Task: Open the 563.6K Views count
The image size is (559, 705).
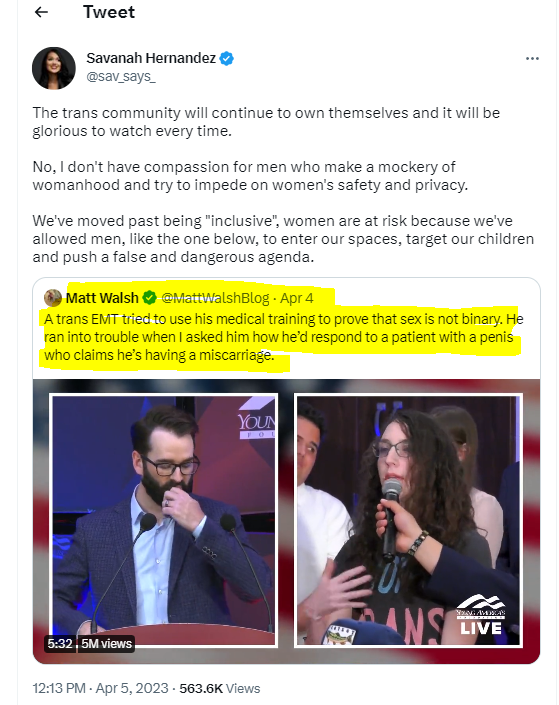Action: click(x=219, y=688)
